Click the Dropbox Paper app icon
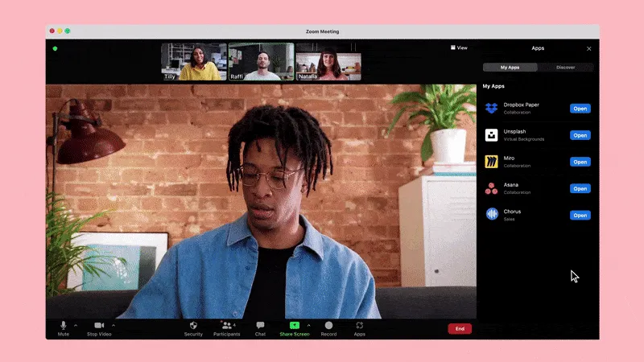 click(x=491, y=109)
